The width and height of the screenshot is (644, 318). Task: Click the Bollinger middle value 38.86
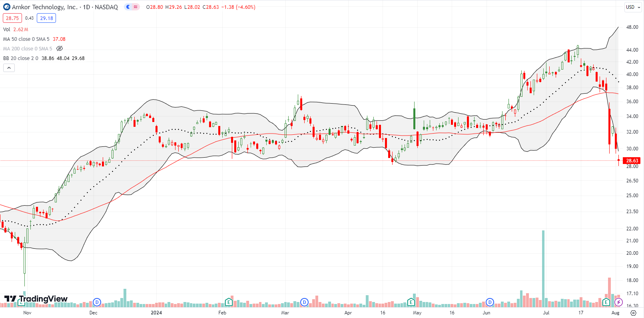click(48, 58)
